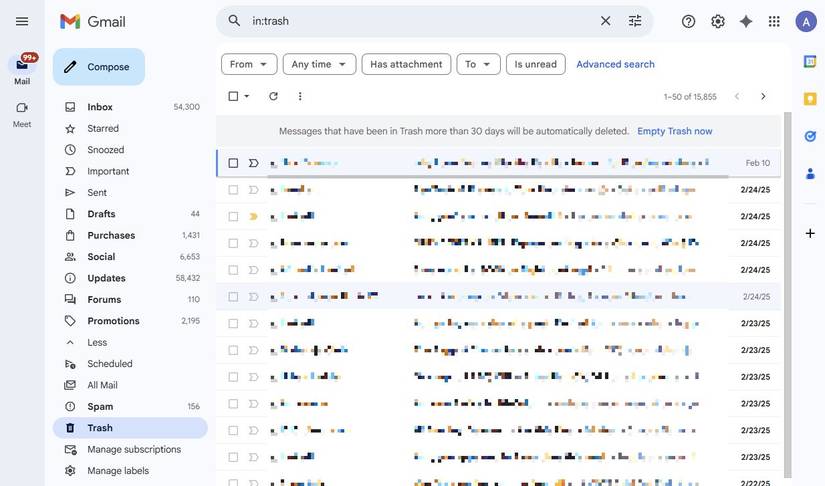
Task: Check the box beside the yellow-marked message
Action: [x=233, y=217]
